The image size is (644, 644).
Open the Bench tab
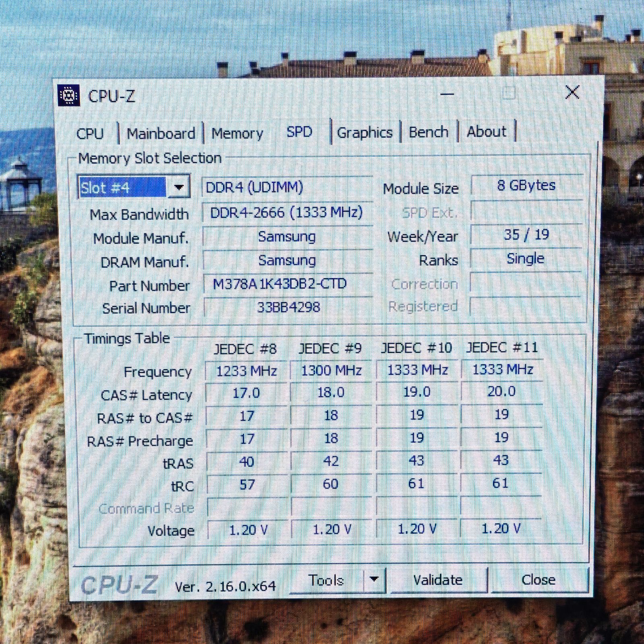tap(429, 132)
